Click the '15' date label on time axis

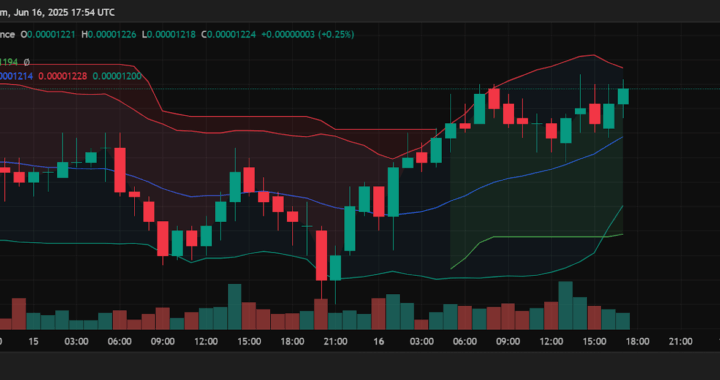[x=33, y=342]
